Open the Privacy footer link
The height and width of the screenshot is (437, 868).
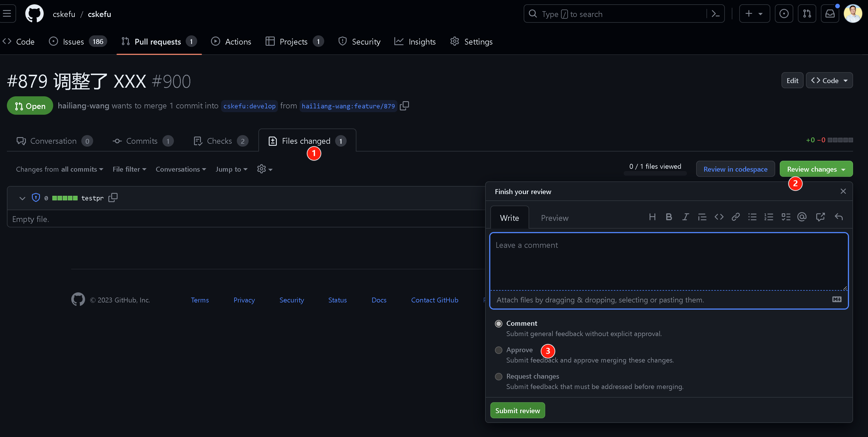(244, 300)
